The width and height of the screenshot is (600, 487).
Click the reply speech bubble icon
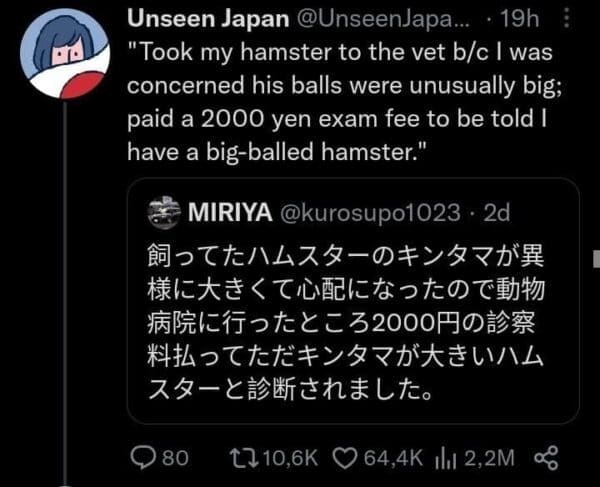[143, 458]
